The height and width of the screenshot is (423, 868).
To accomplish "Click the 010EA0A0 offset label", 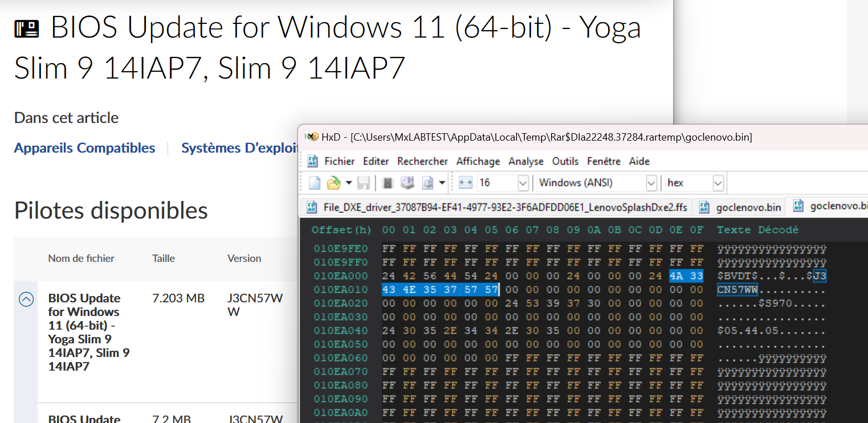I will click(x=341, y=413).
